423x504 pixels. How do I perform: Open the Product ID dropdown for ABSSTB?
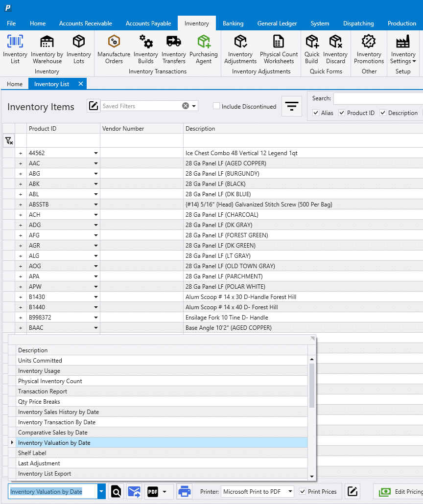coord(96,204)
